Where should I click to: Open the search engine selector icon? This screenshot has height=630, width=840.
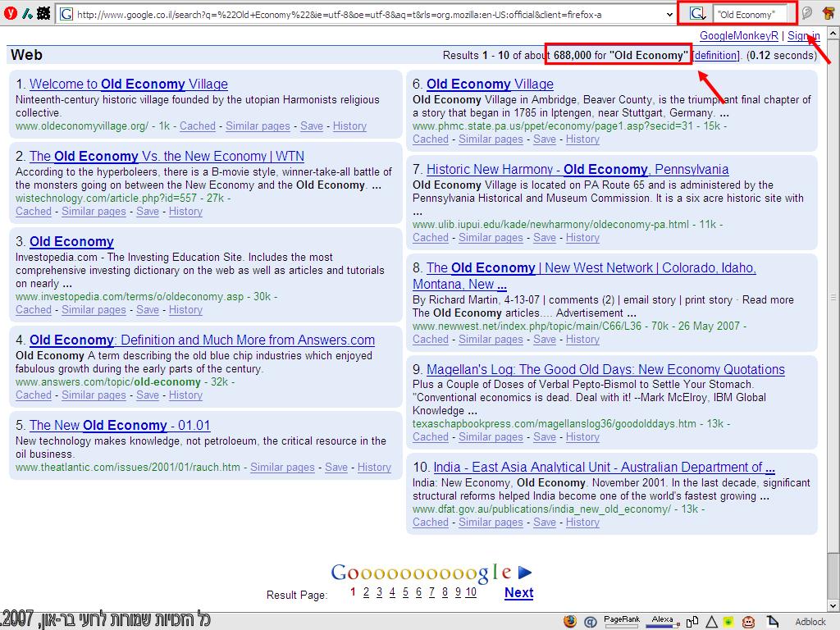point(697,14)
